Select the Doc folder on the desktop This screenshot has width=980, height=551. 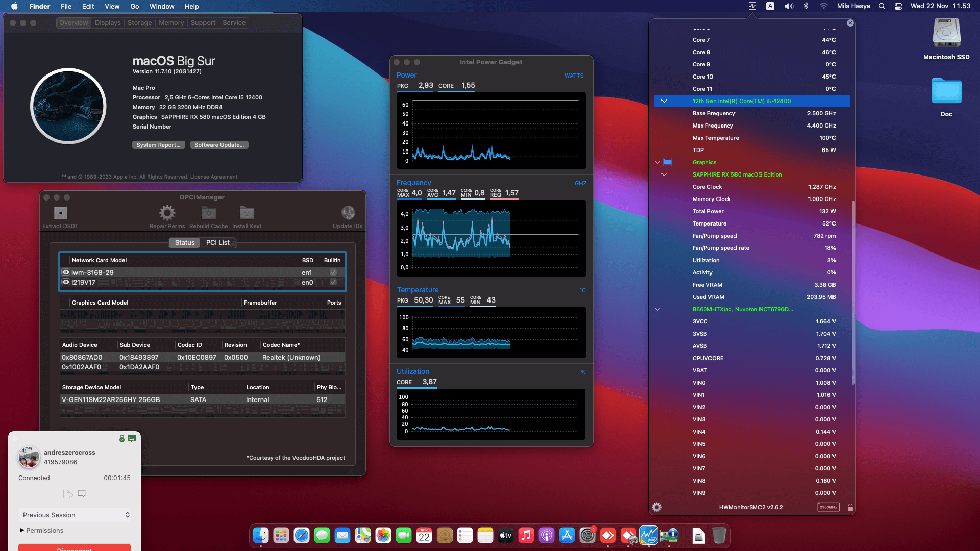(946, 97)
